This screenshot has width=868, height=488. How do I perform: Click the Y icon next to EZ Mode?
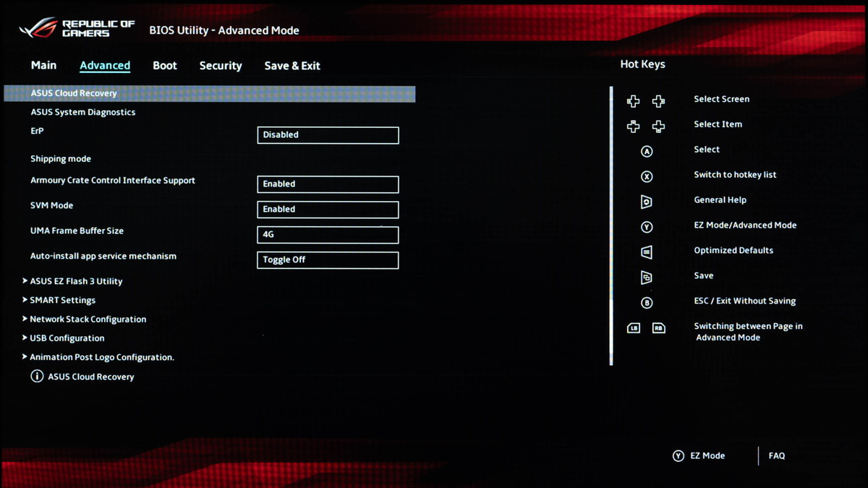pos(678,456)
